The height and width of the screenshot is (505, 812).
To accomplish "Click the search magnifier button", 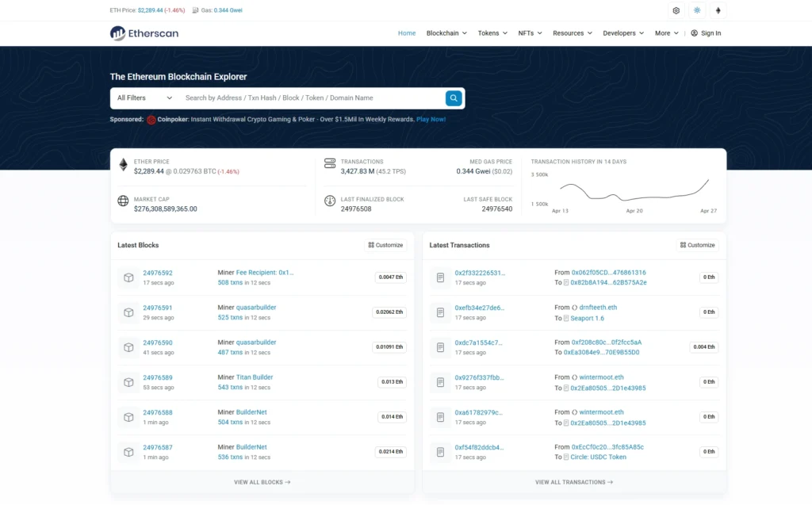I will [454, 98].
